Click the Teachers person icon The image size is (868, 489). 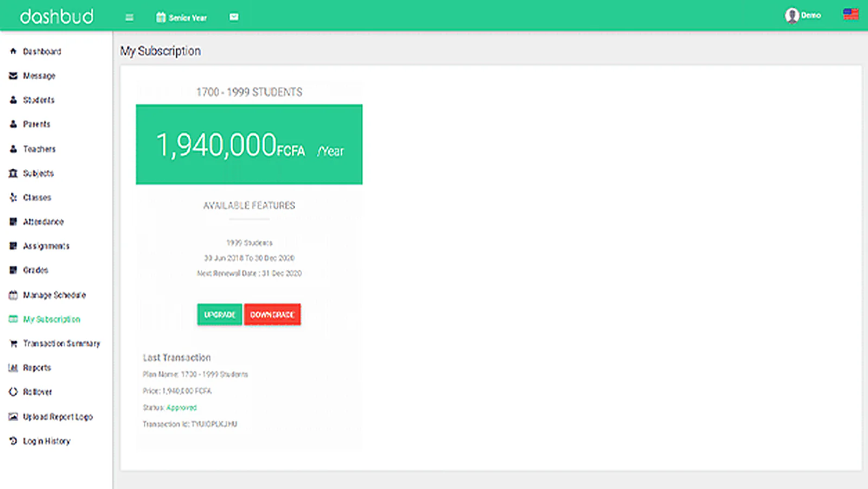point(13,149)
